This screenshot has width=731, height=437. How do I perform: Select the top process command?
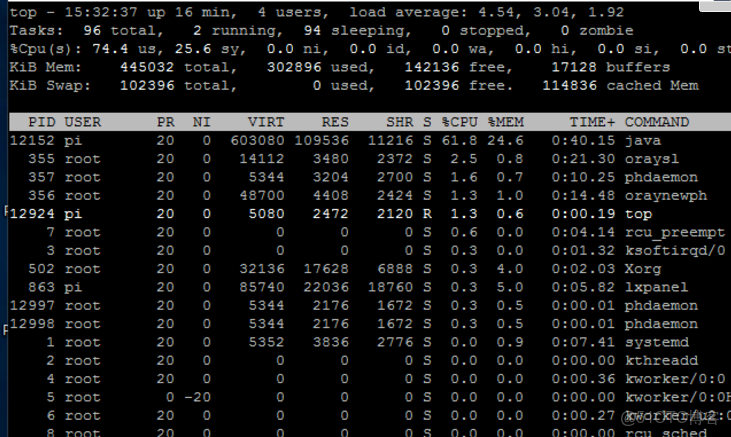point(638,214)
